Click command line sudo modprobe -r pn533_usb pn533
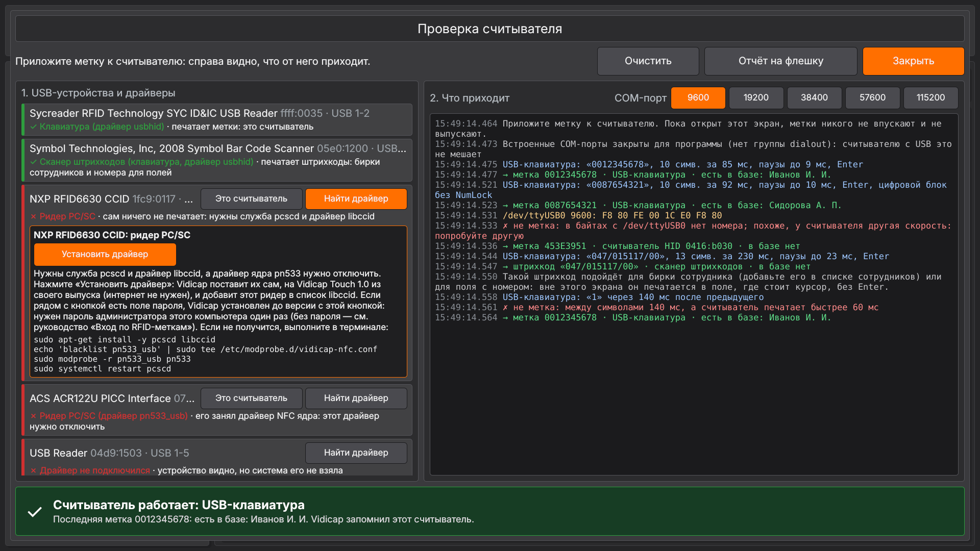This screenshot has width=980, height=551. pos(112,359)
